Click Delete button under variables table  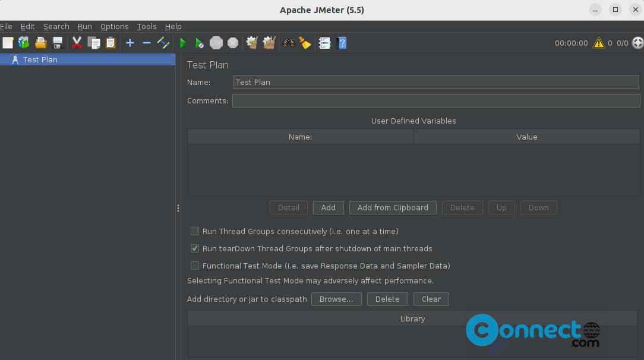pos(462,208)
